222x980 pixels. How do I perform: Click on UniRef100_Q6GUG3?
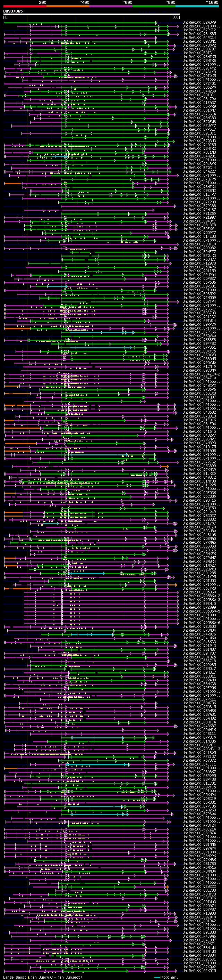pos(199,546)
